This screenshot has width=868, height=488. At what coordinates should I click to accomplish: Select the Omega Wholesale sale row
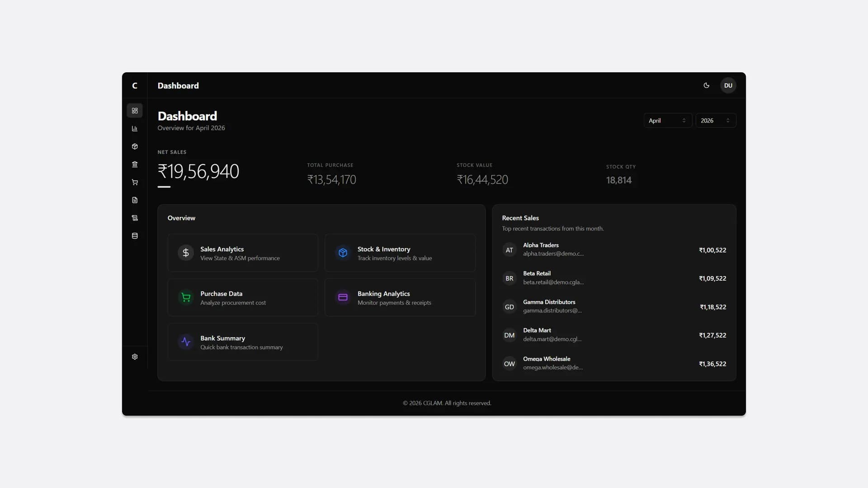pyautogui.click(x=614, y=364)
